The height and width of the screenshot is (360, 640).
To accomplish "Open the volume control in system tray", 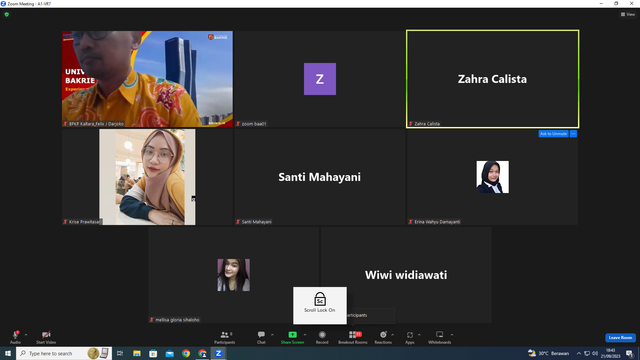I will pyautogui.click(x=595, y=353).
